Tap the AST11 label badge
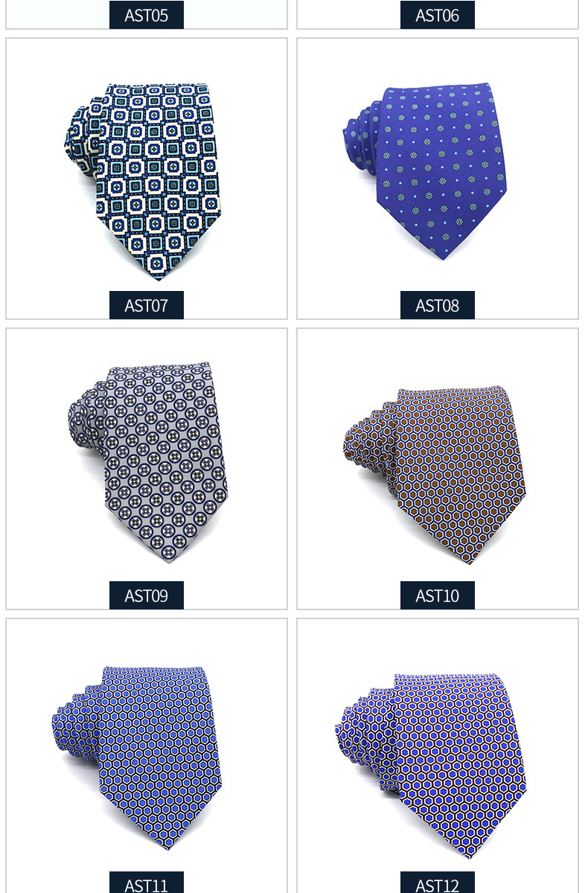 [x=147, y=883]
